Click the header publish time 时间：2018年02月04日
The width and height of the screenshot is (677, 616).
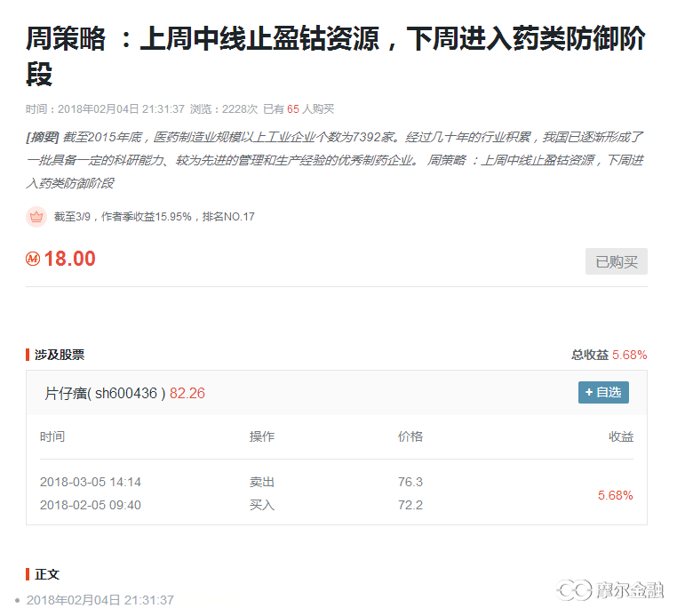tap(105, 108)
